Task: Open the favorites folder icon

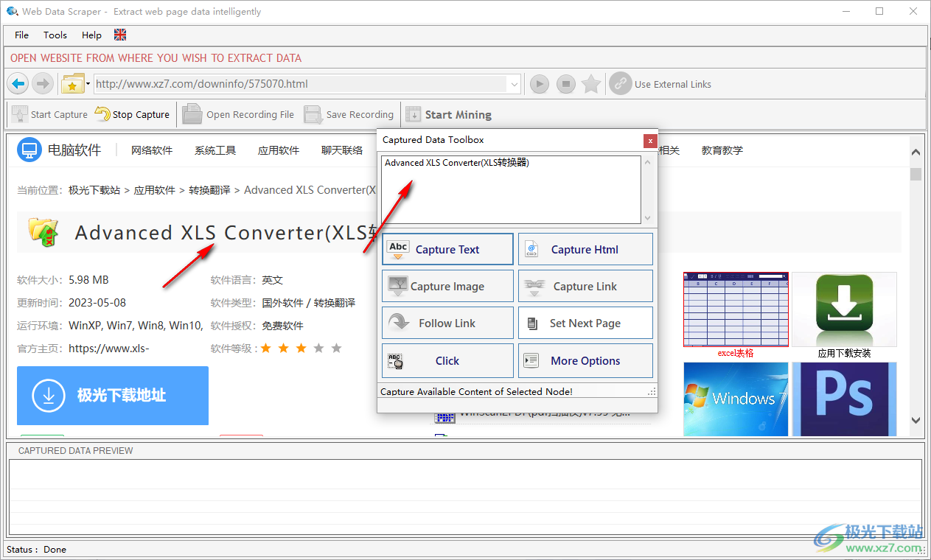Action: 73,84
